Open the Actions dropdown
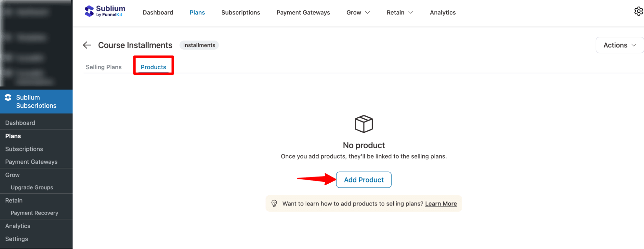This screenshot has height=249, width=644. (619, 45)
